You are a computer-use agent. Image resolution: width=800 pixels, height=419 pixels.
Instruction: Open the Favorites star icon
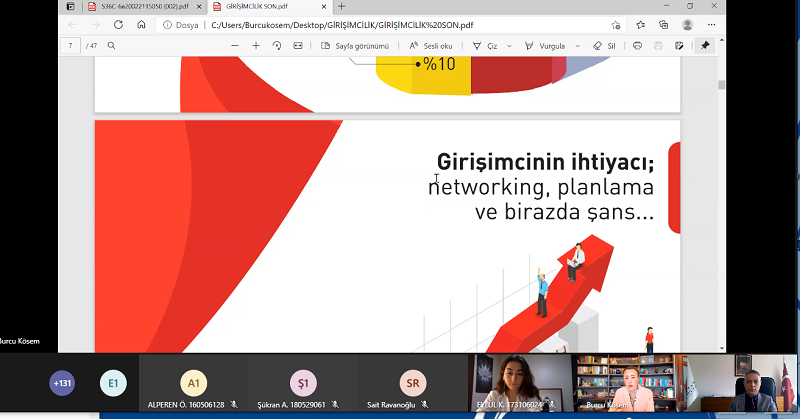[x=640, y=24]
